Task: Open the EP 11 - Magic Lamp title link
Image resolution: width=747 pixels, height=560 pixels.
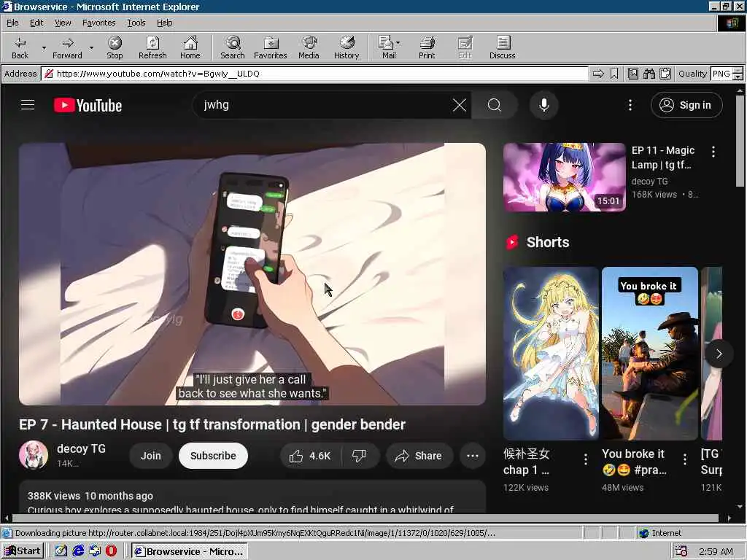Action: [662, 157]
